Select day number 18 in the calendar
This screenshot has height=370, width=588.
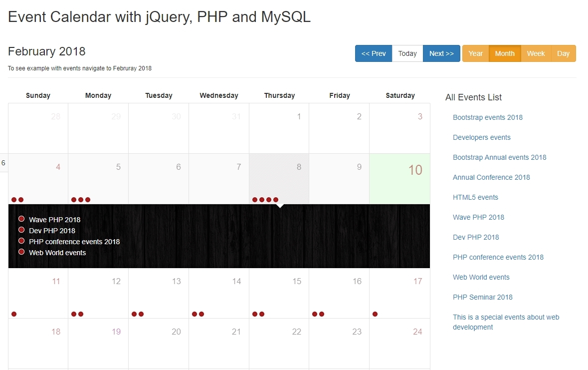click(56, 332)
